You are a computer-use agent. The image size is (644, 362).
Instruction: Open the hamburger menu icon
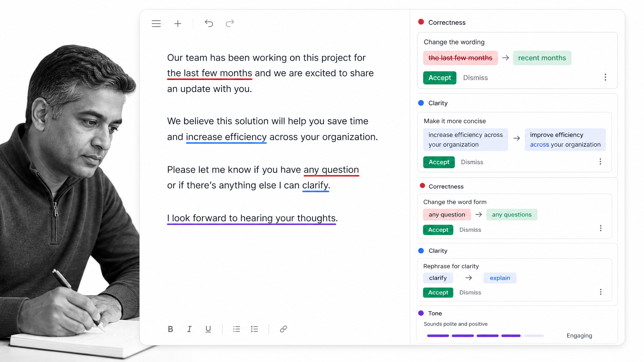[x=156, y=24]
